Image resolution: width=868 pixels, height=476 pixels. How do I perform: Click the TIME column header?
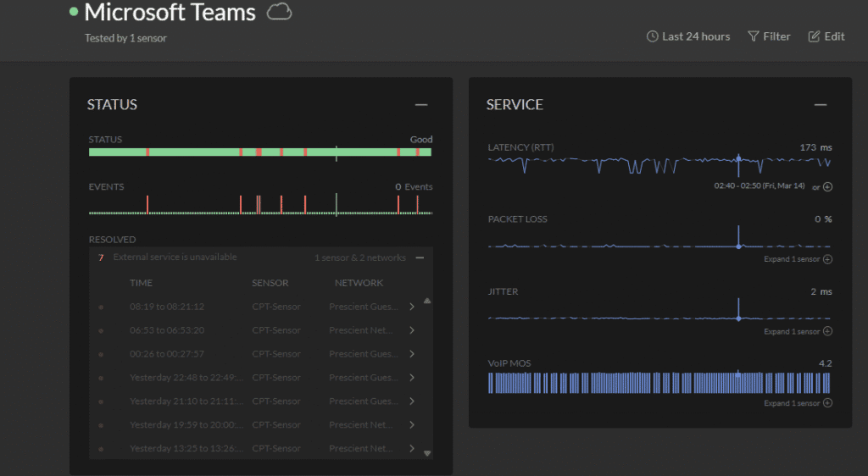(x=142, y=283)
